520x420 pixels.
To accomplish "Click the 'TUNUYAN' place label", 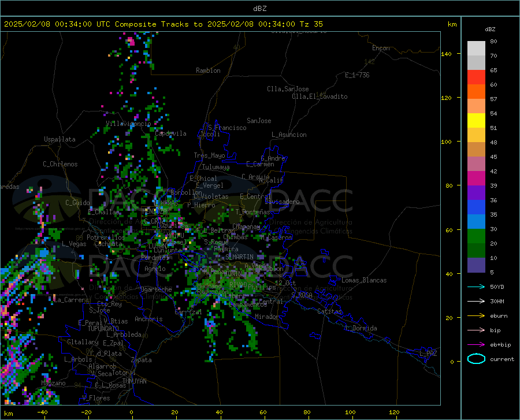I will tap(134, 381).
